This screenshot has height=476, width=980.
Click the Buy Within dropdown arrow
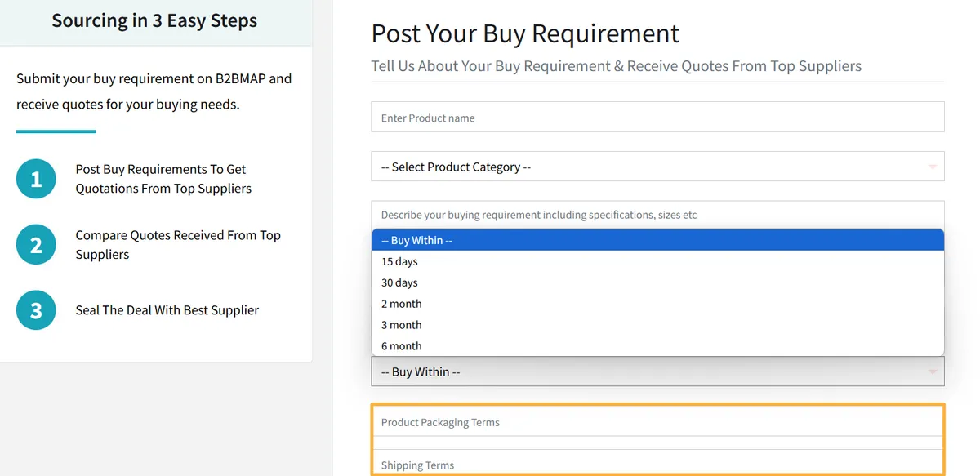tap(932, 371)
